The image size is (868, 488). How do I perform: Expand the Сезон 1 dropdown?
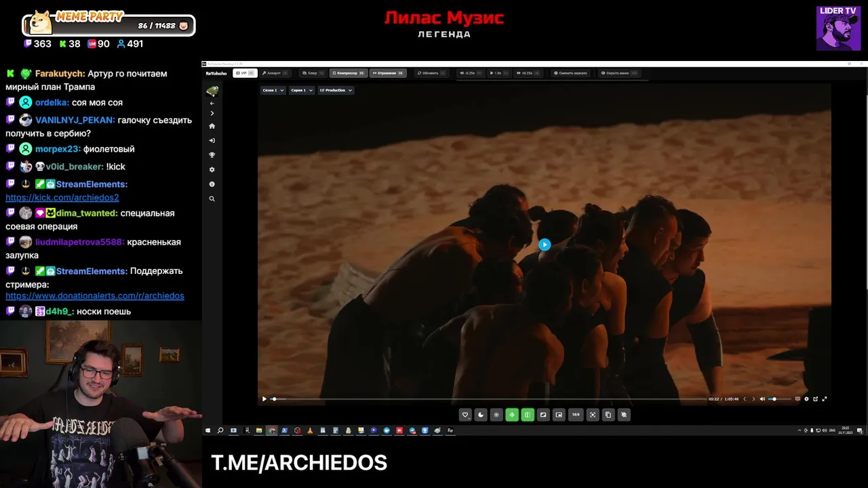click(273, 90)
